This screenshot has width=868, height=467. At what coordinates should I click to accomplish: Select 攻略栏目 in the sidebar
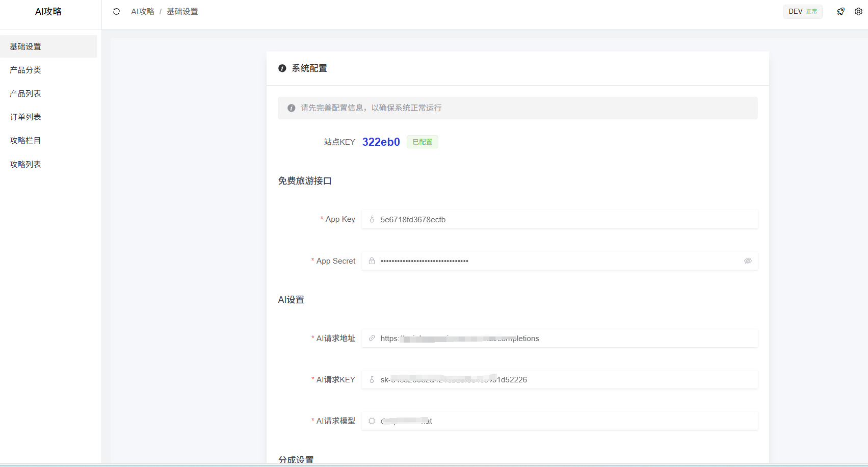pos(25,140)
